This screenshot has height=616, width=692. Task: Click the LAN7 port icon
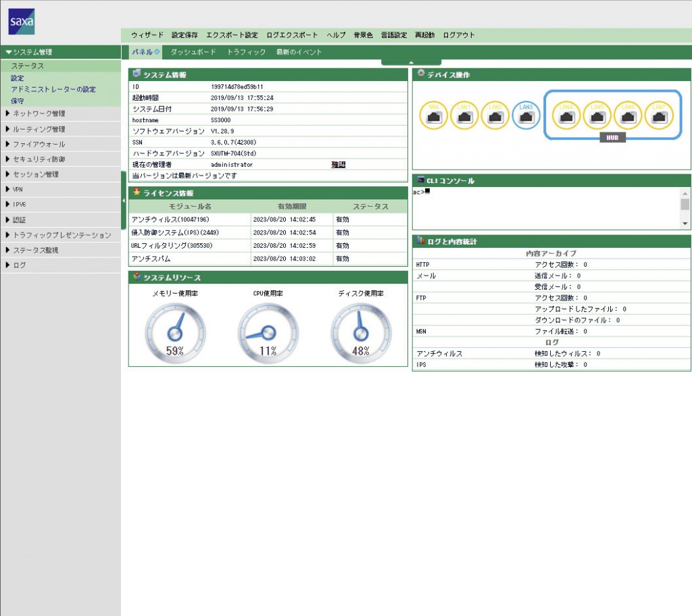pos(659,115)
